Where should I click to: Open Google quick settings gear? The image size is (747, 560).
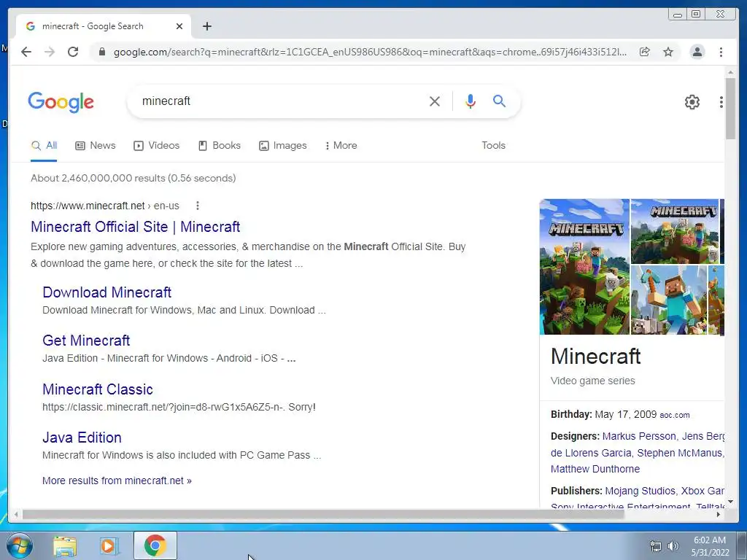click(692, 102)
